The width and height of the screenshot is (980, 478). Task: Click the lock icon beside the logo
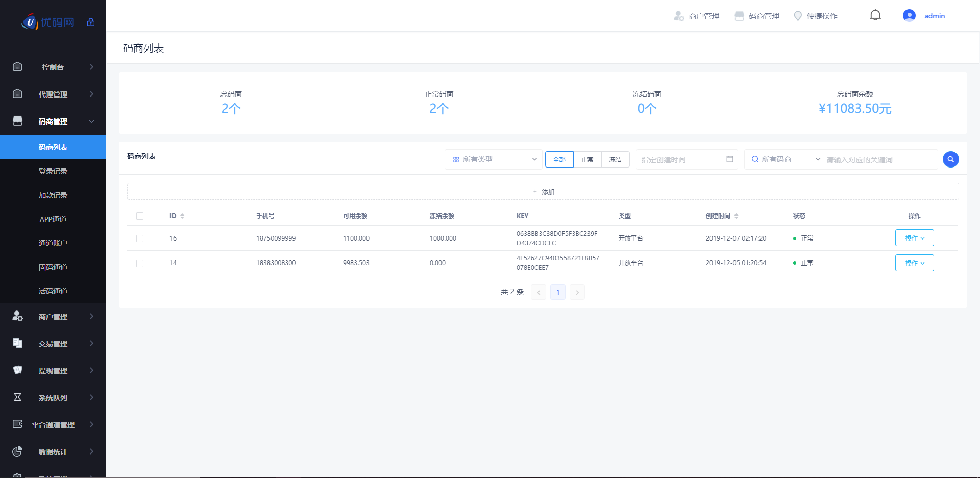pos(91,22)
